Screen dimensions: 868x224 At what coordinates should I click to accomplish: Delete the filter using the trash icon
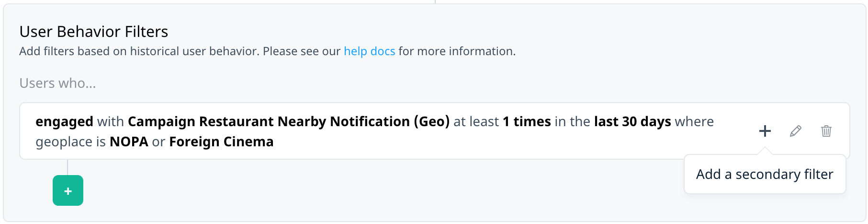click(x=826, y=131)
